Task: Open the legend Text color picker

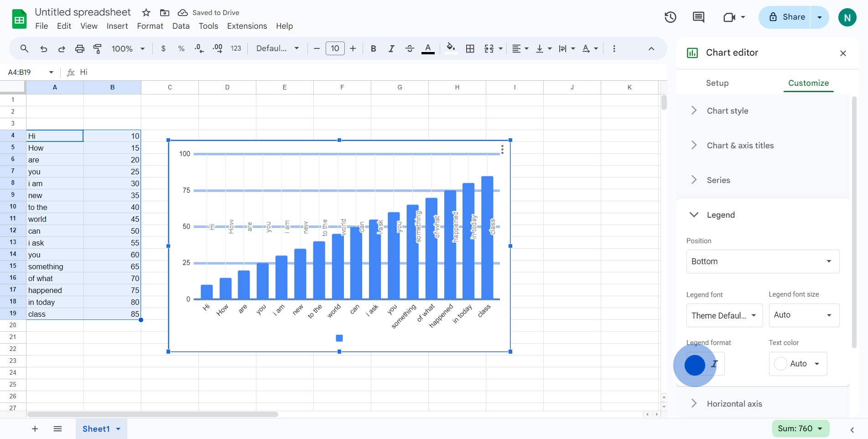Action: tap(798, 364)
